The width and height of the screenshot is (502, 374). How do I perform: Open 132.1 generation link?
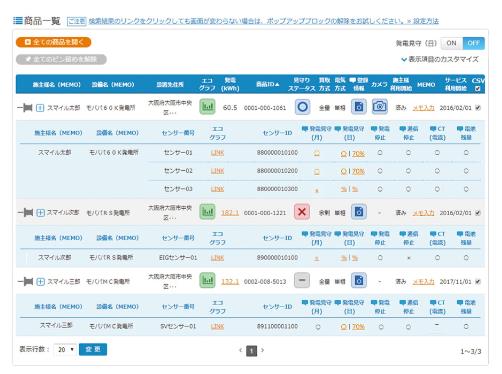pos(230,282)
